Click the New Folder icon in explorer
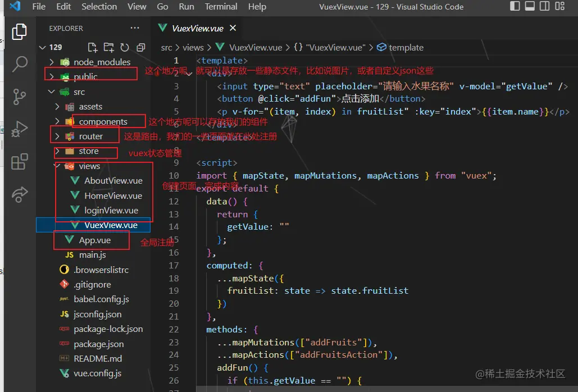The image size is (578, 392). 109,47
